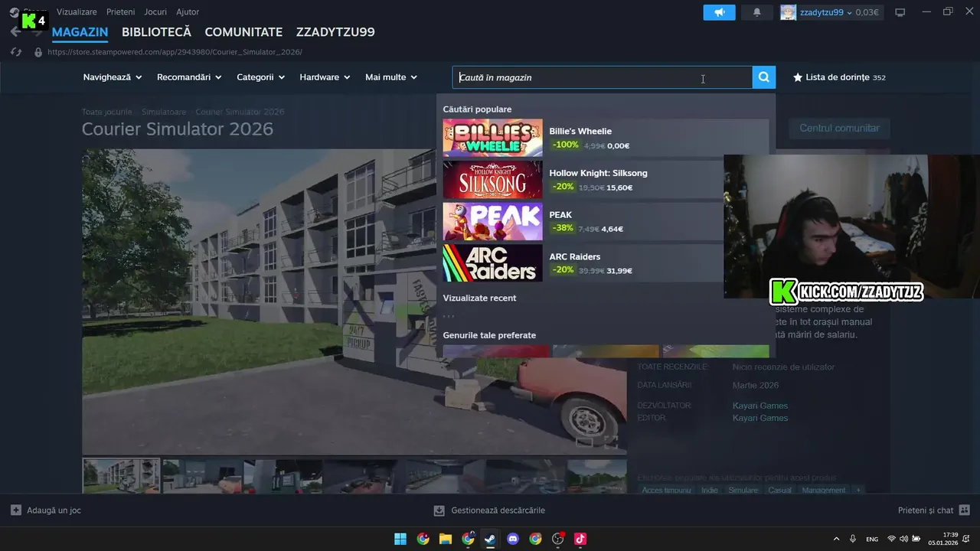Click the Acces timpuriu tag
The height and width of the screenshot is (551, 980).
click(666, 490)
